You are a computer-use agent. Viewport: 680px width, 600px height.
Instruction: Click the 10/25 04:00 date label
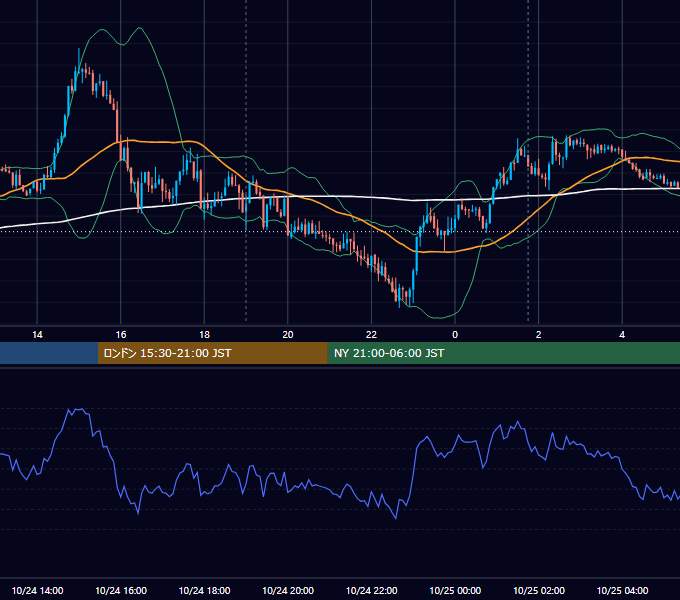[622, 590]
